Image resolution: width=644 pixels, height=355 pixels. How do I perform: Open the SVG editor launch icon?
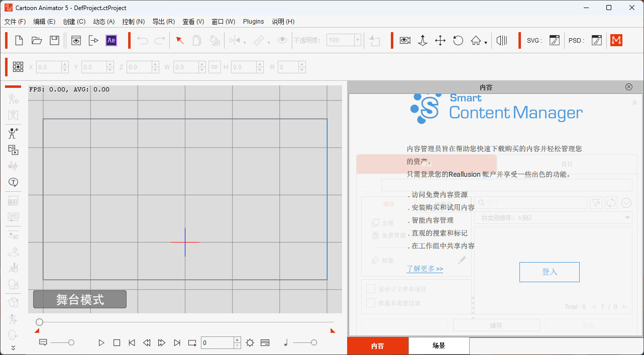(554, 41)
